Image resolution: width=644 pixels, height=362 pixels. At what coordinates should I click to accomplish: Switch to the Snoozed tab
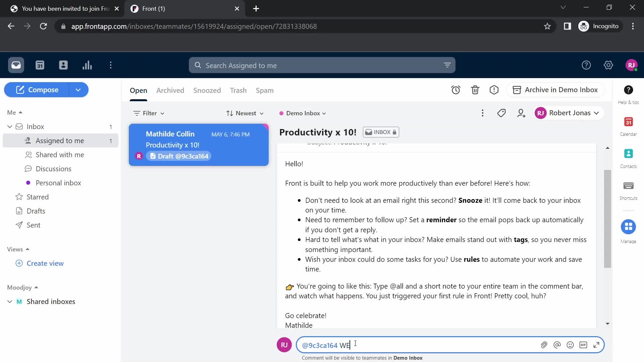(207, 90)
